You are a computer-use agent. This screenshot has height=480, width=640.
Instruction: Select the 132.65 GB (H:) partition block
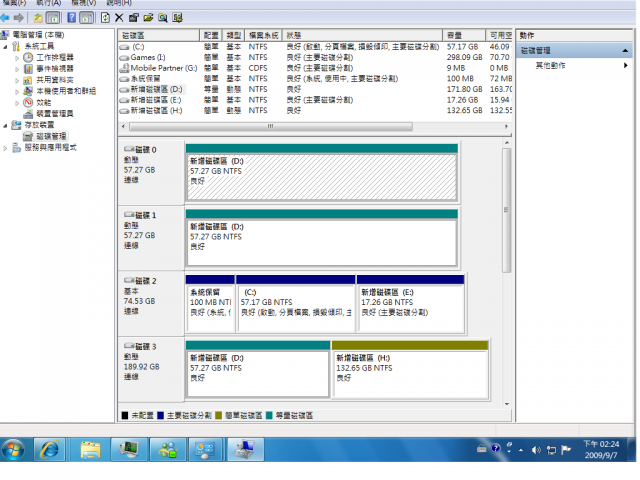click(410, 372)
